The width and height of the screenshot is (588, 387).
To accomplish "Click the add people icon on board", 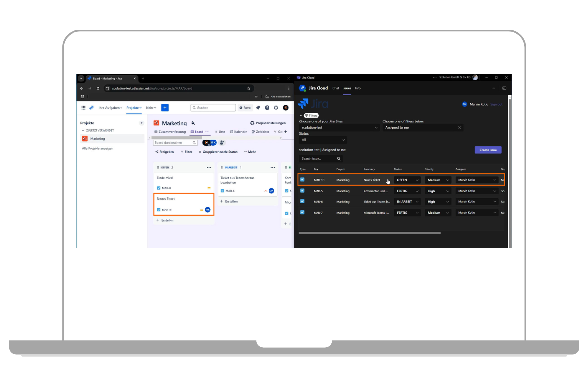I will pos(222,143).
